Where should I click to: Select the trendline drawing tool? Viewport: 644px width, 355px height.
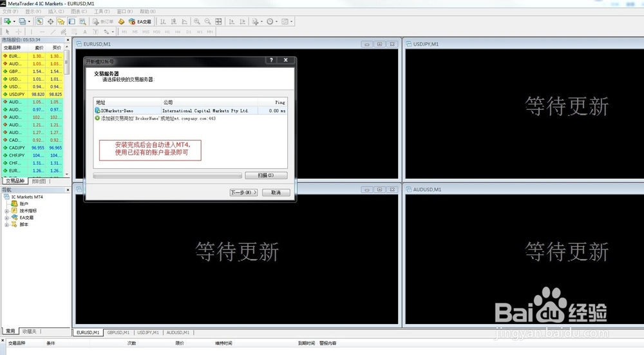(53, 32)
